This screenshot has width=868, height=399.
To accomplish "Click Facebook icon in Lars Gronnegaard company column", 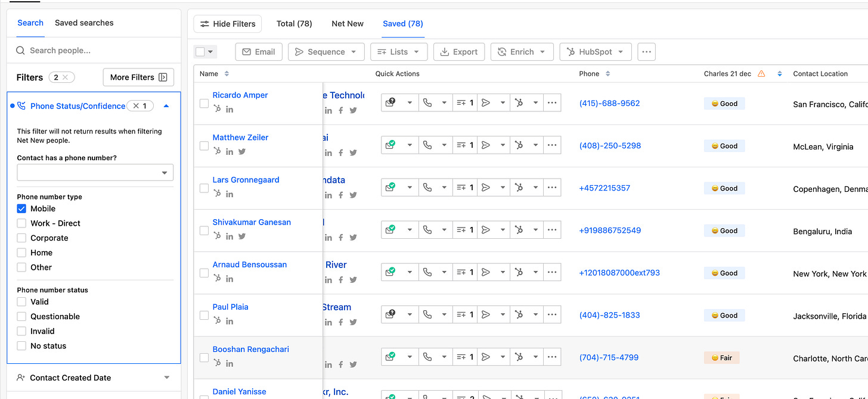I will coord(341,195).
